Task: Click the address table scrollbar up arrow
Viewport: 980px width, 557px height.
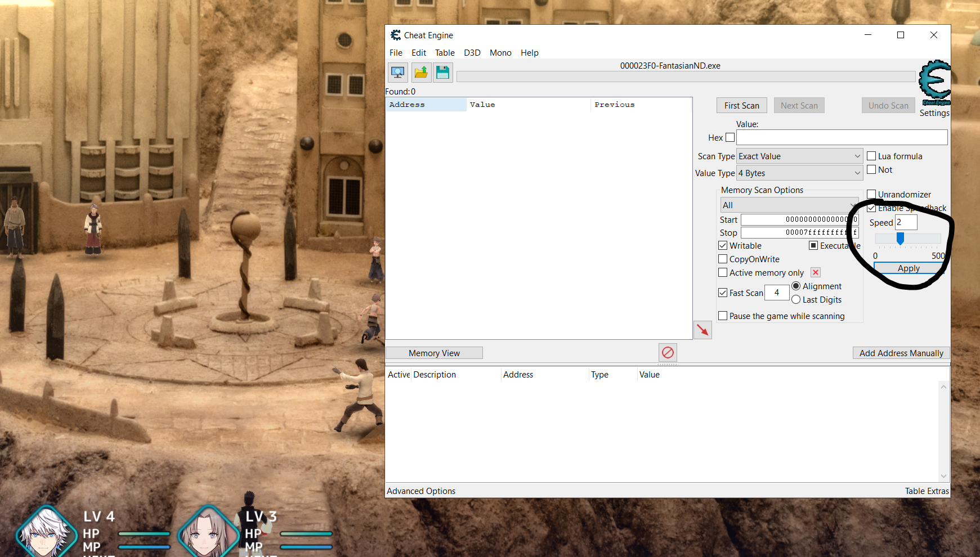Action: [x=944, y=387]
